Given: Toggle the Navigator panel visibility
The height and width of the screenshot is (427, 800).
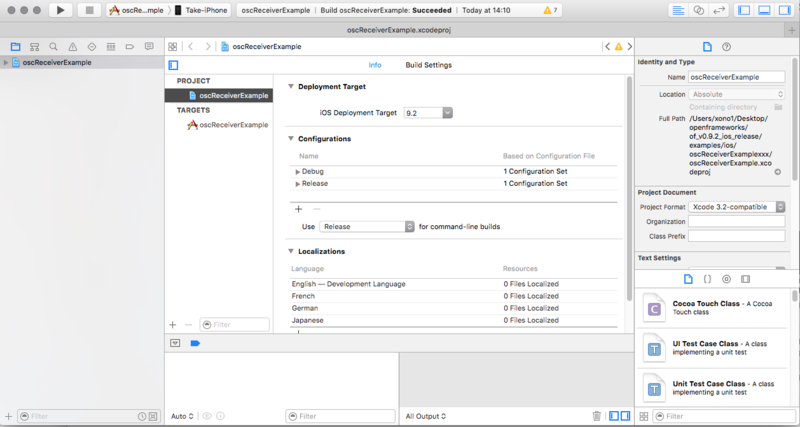Looking at the screenshot, I should (x=744, y=10).
